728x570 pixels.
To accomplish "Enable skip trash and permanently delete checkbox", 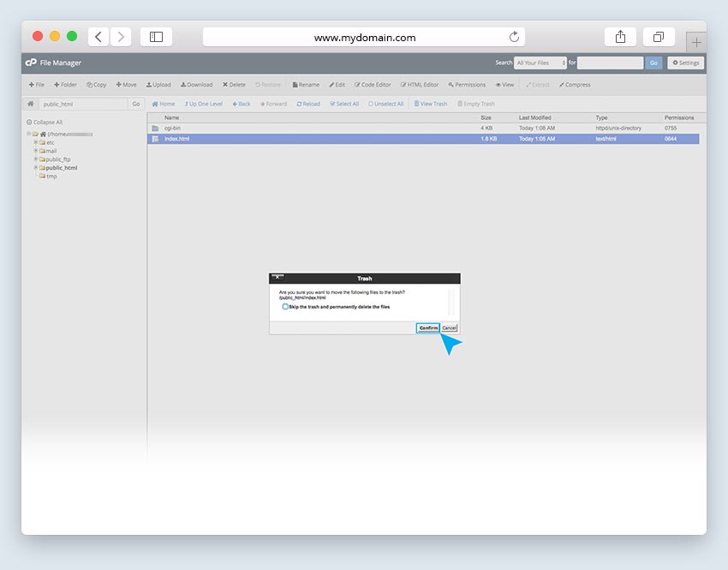I will [285, 306].
